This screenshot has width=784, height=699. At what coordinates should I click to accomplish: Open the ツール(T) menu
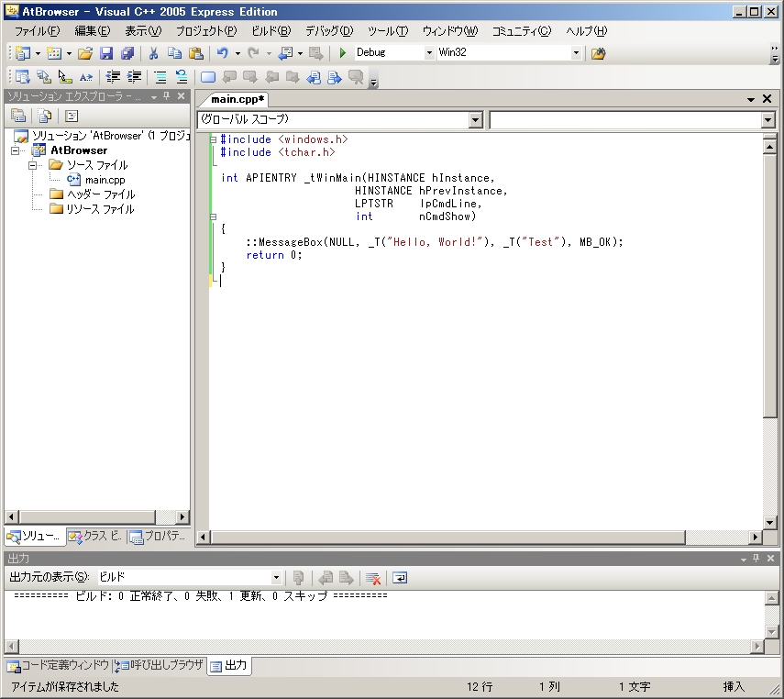[388, 31]
